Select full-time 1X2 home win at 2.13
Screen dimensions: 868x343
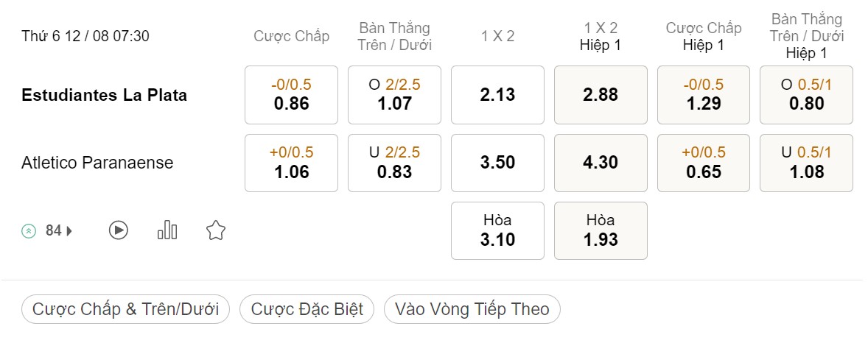coord(497,95)
